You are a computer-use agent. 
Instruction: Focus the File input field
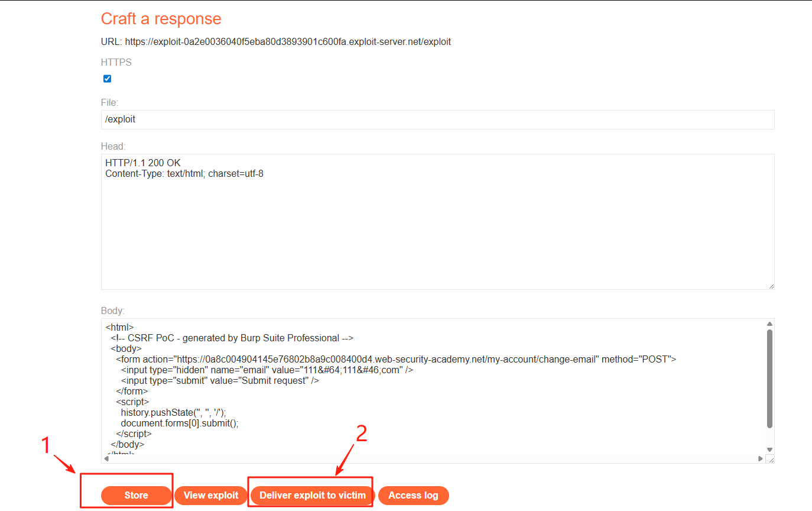tap(437, 119)
